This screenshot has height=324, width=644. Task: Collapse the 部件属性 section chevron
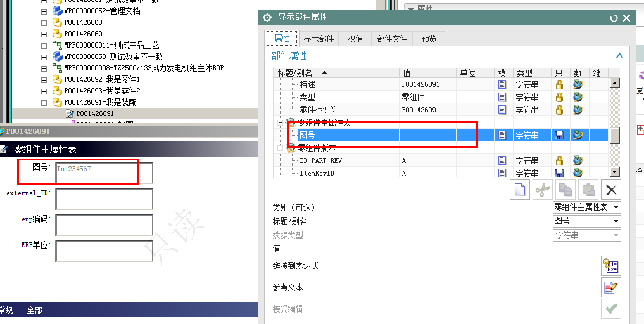click(619, 56)
